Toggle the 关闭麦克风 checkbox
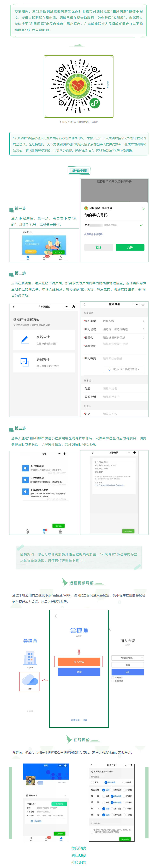159x868 pixels. tap(113, 681)
